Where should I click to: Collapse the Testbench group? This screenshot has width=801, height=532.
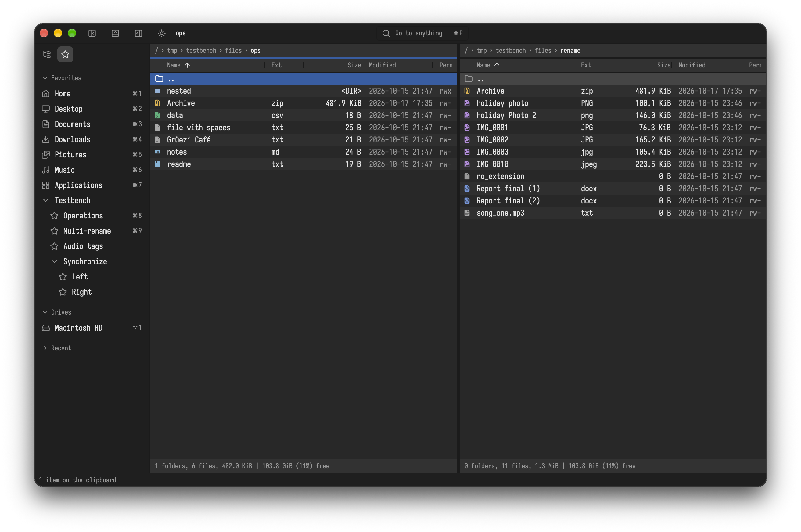[46, 200]
